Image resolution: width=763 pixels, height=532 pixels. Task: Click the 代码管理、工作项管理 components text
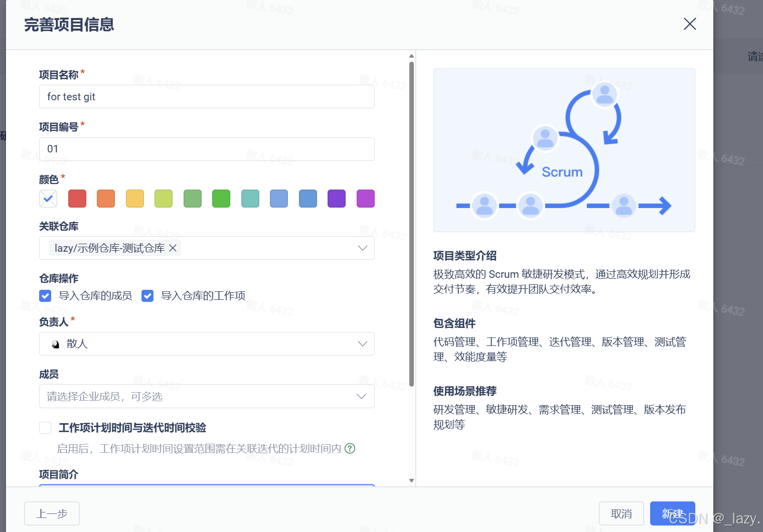[x=560, y=349]
